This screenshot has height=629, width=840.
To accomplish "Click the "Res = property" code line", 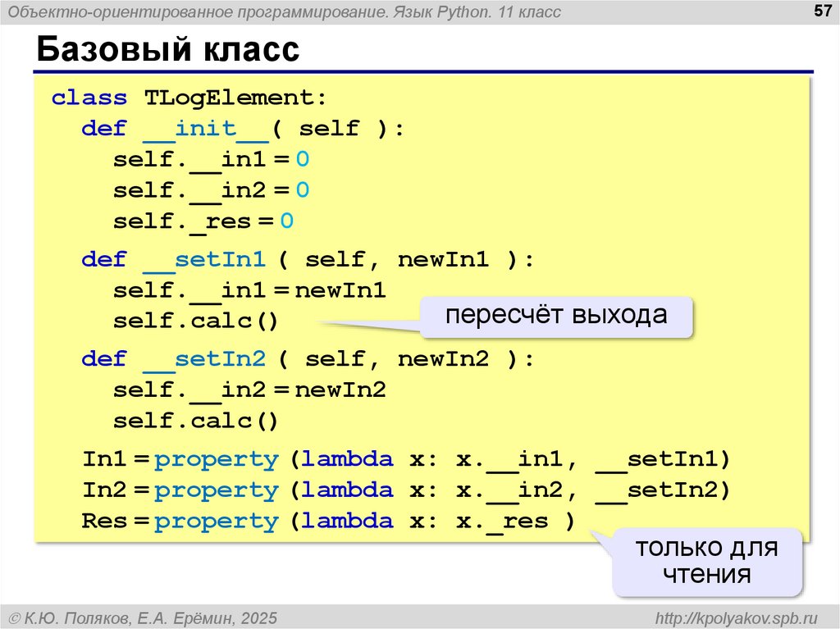I will pyautogui.click(x=328, y=522).
